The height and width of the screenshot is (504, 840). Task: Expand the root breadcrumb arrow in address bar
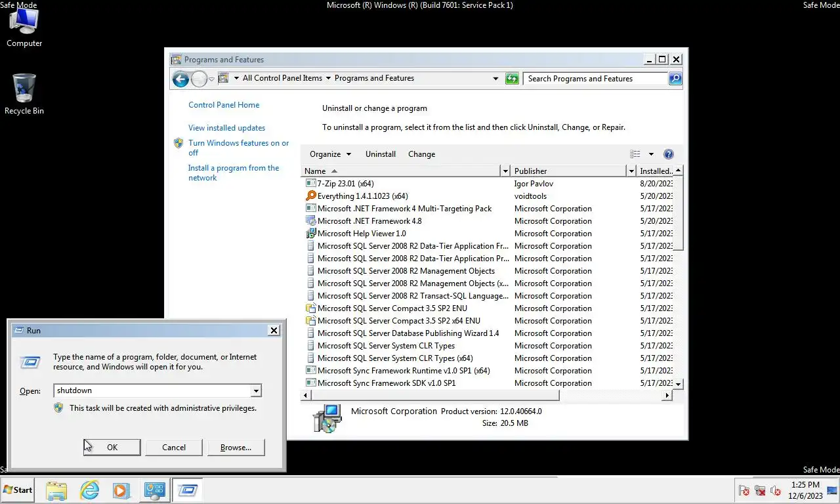(x=236, y=78)
